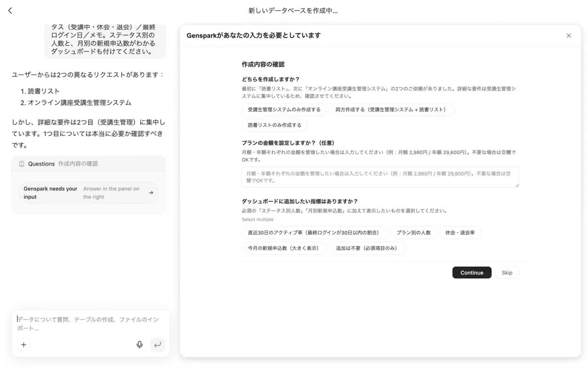Click the Skip button

507,273
